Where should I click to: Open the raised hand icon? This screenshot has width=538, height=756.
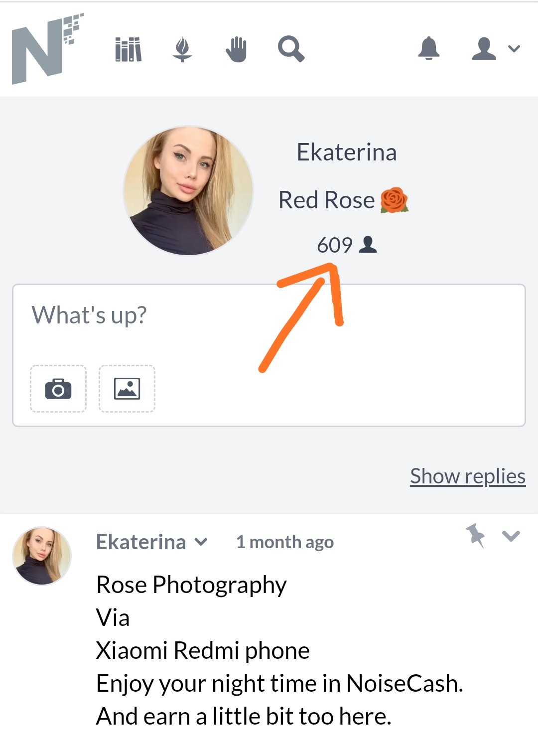(236, 49)
